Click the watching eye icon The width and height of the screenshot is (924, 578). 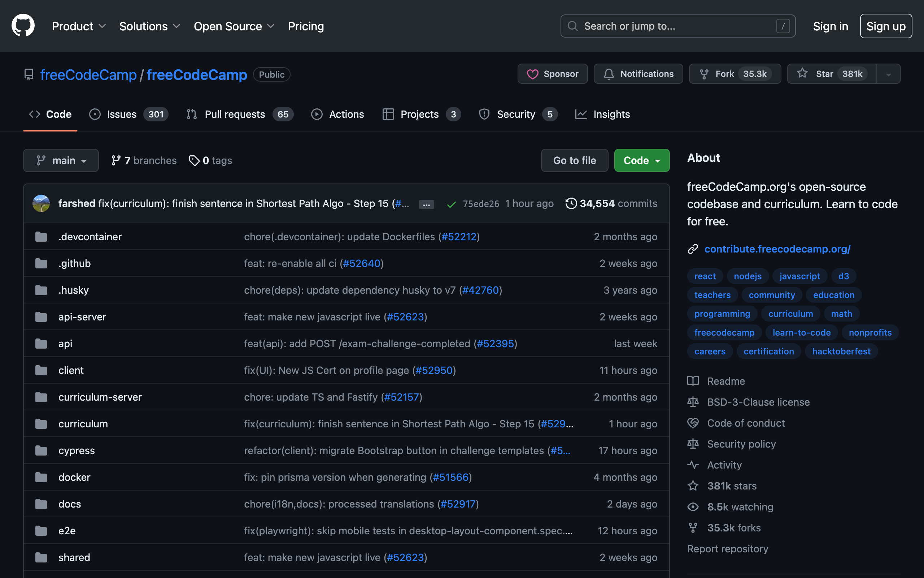click(693, 507)
